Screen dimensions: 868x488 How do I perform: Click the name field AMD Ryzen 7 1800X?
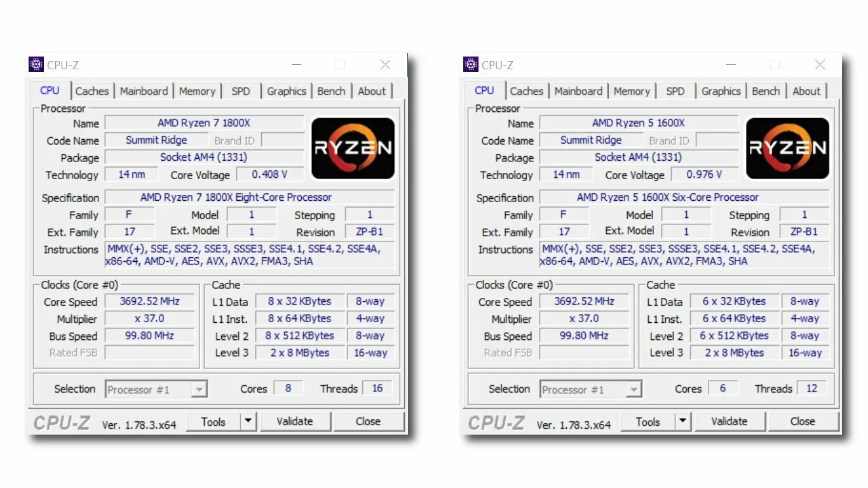pos(205,123)
